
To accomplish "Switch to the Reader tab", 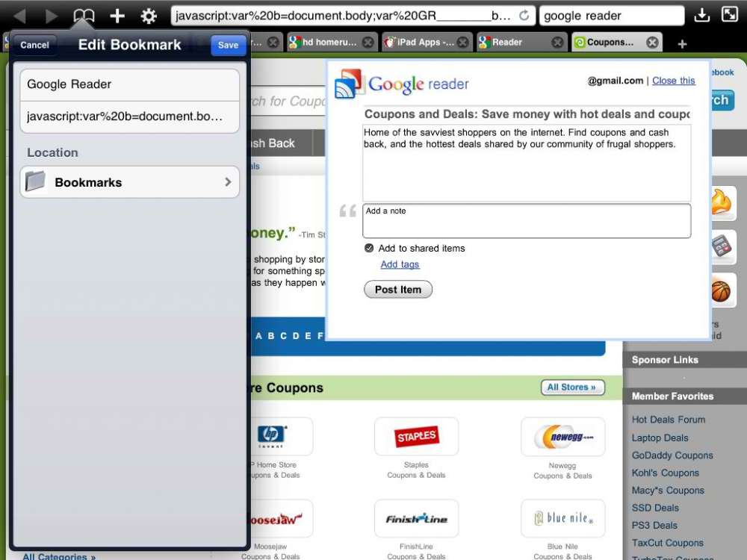I will coord(506,43).
